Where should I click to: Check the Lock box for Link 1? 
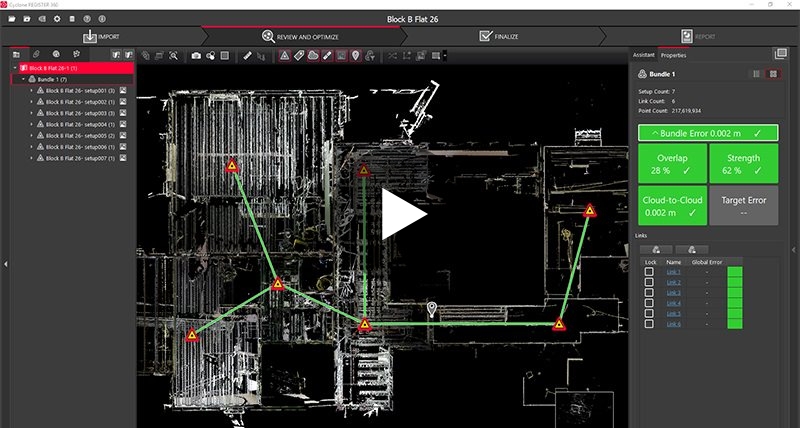(x=650, y=272)
